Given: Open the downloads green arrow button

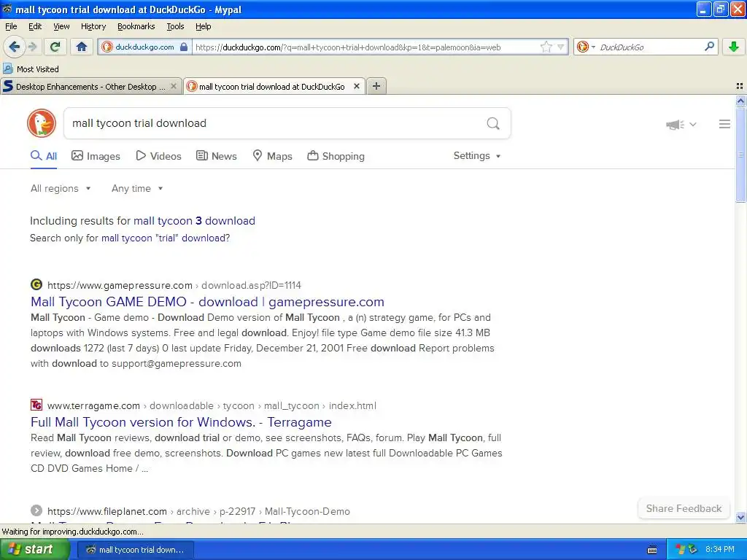Looking at the screenshot, I should (x=734, y=47).
